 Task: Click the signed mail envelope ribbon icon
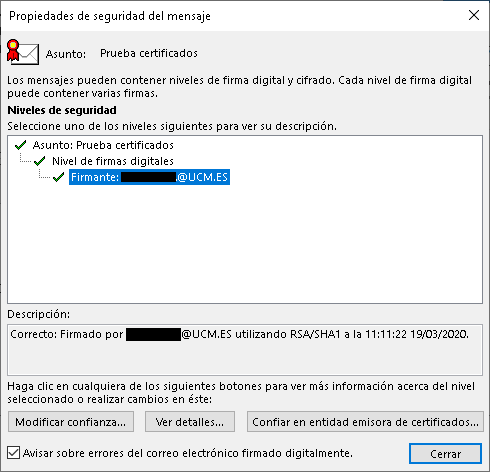[x=23, y=52]
